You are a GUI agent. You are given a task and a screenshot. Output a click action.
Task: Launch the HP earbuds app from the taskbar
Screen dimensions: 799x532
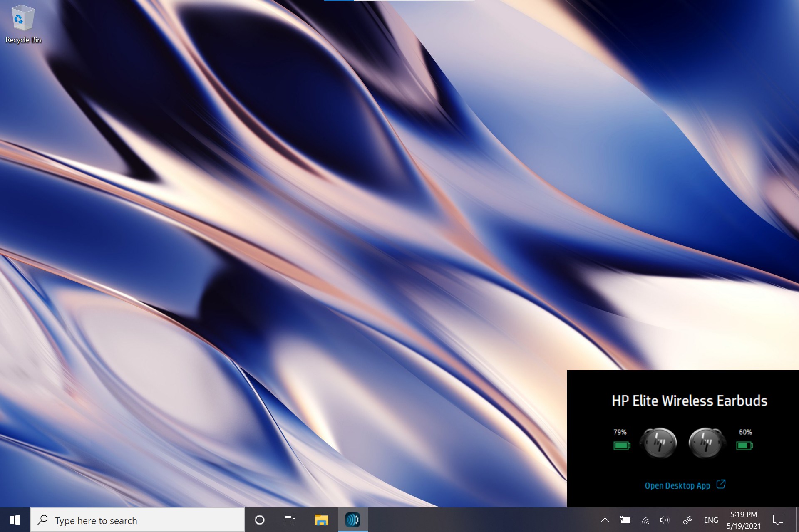pos(352,520)
